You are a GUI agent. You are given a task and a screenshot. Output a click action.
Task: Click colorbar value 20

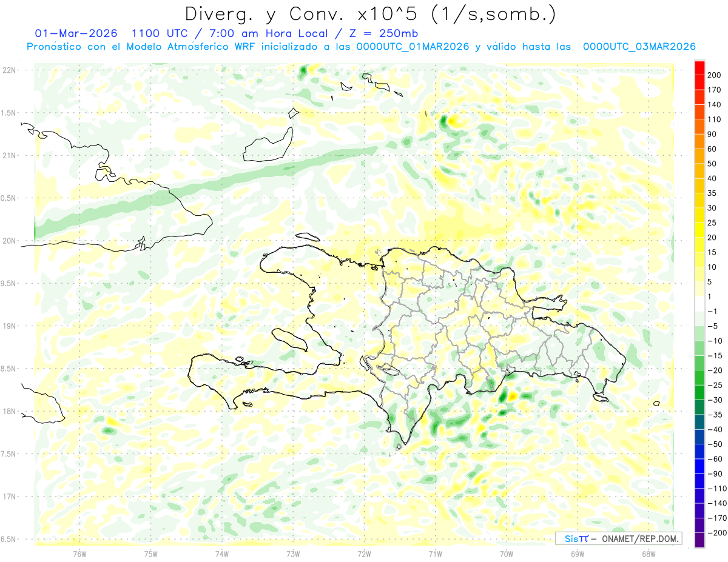(713, 238)
